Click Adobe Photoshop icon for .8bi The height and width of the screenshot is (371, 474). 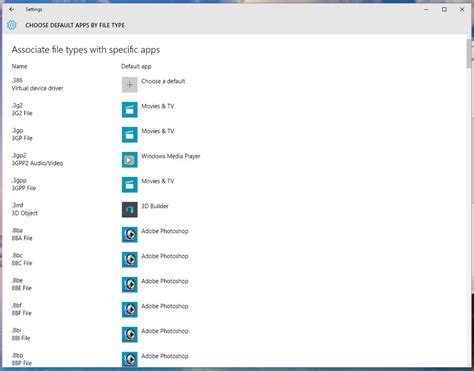tap(130, 335)
